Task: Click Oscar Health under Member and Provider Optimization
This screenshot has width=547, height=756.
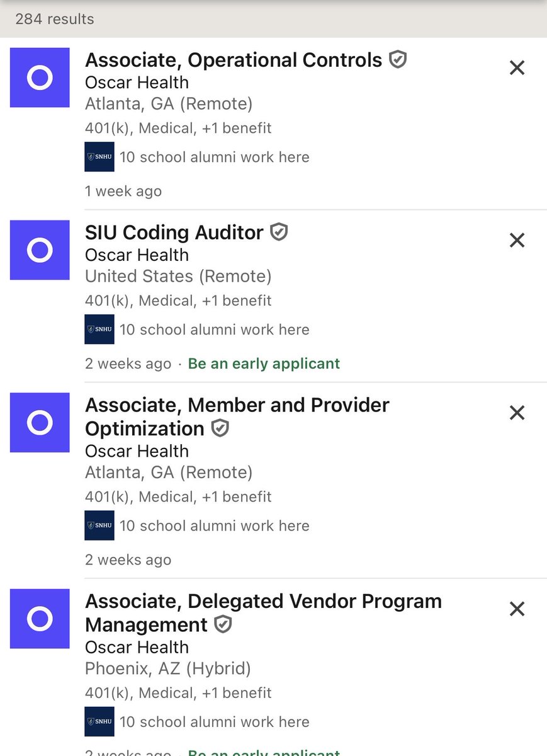Action: click(x=137, y=451)
